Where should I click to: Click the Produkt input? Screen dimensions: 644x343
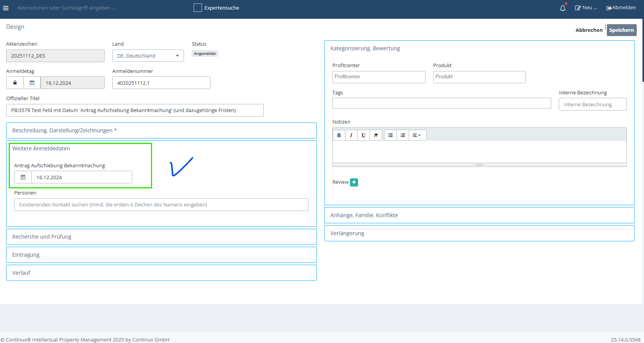479,77
